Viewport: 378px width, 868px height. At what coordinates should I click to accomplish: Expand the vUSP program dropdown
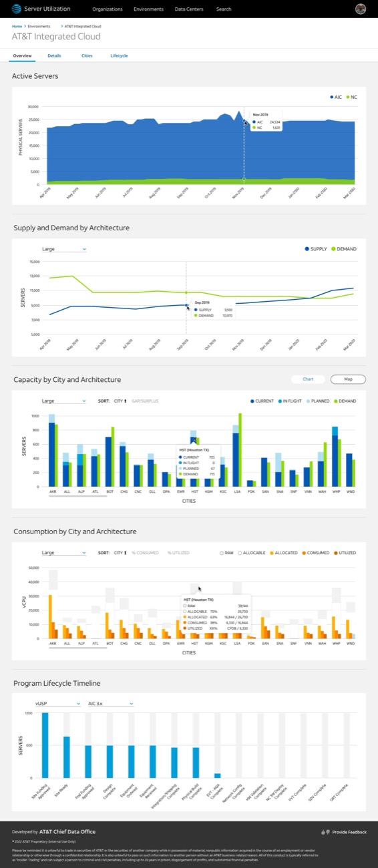pos(58,703)
